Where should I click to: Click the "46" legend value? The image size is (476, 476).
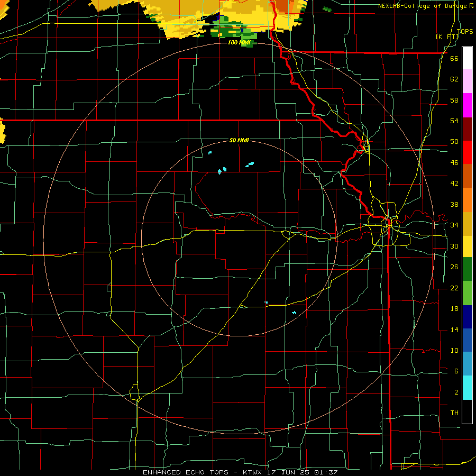tap(454, 162)
